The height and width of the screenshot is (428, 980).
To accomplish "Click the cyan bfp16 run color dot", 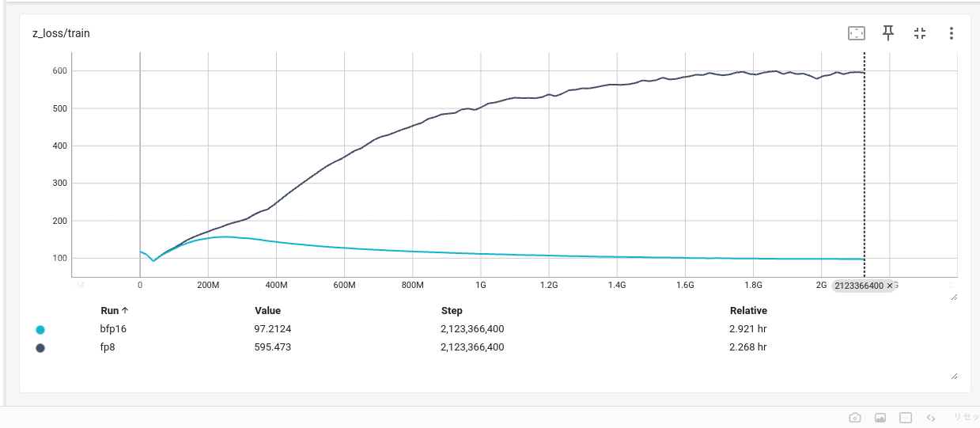I will coord(40,330).
